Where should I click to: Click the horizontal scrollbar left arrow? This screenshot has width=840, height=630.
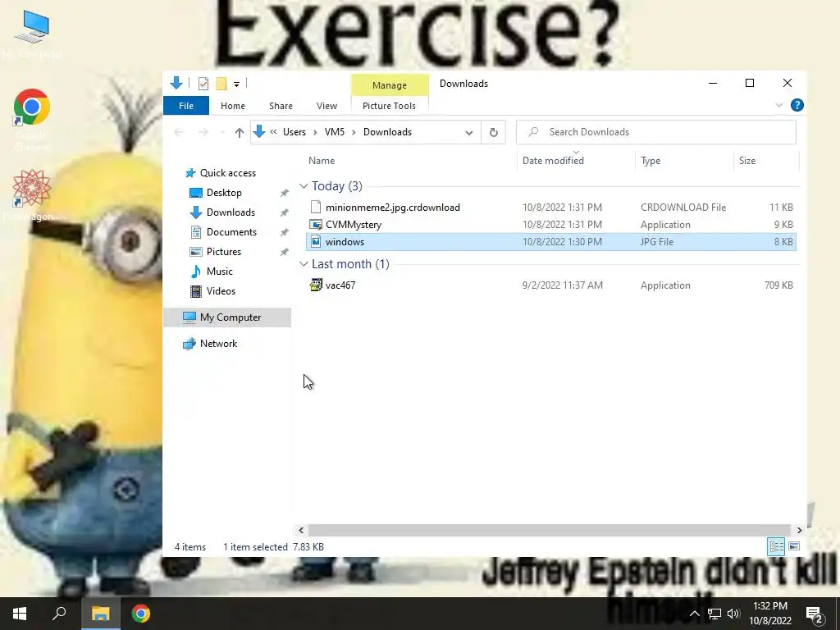click(x=301, y=531)
